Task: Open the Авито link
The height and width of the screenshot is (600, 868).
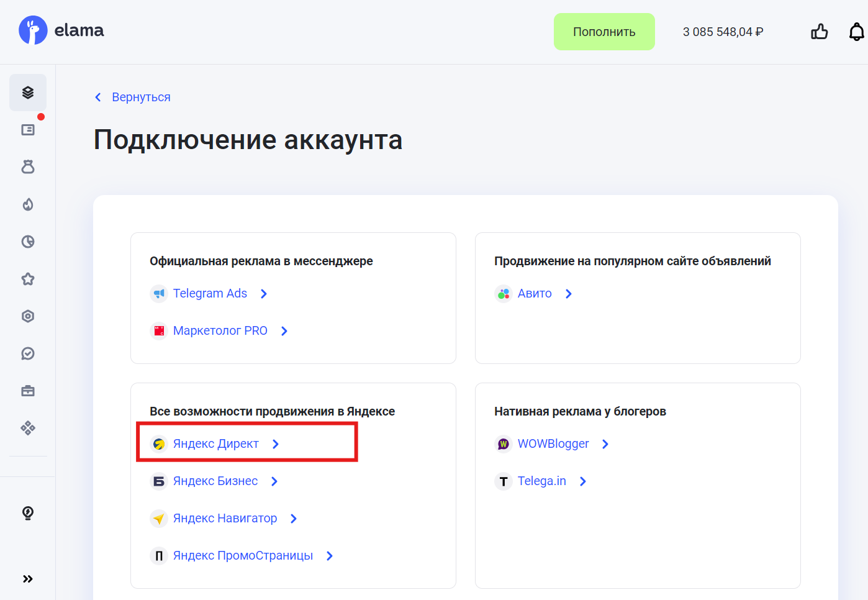Action: [x=535, y=293]
